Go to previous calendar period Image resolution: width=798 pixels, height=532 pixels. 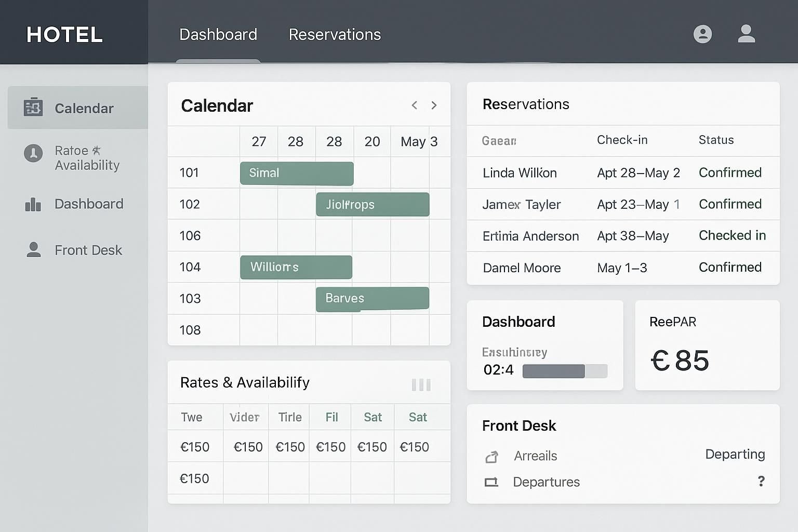pyautogui.click(x=414, y=105)
